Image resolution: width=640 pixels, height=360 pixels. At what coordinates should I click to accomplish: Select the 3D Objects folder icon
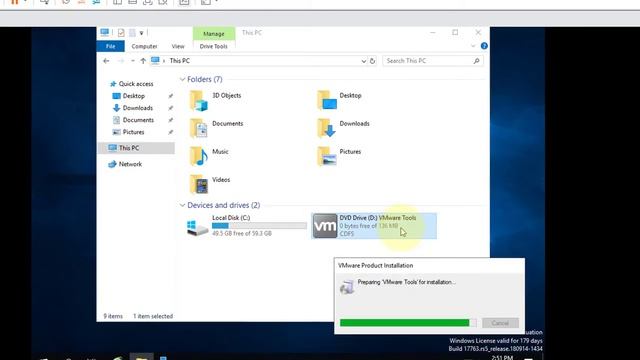199,101
